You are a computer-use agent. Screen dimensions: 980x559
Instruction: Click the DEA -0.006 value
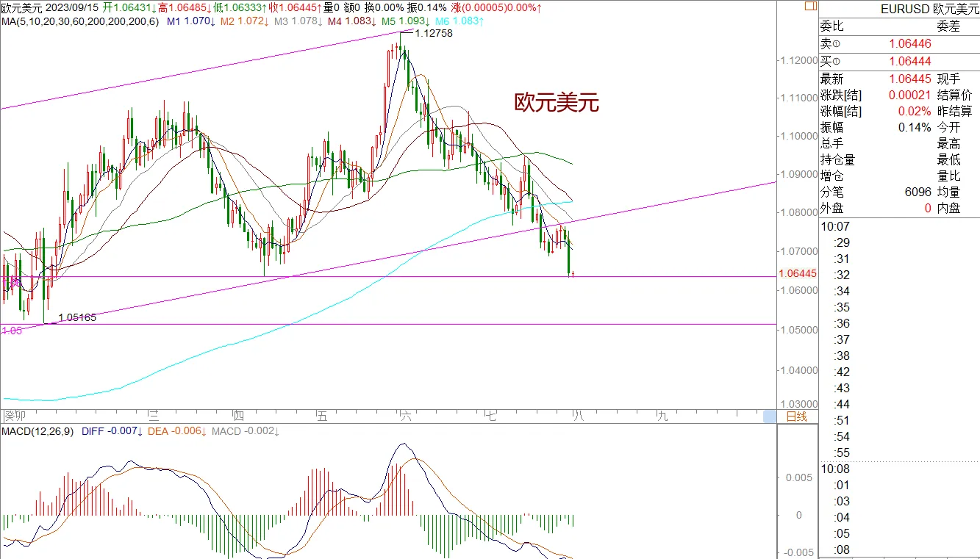point(176,431)
